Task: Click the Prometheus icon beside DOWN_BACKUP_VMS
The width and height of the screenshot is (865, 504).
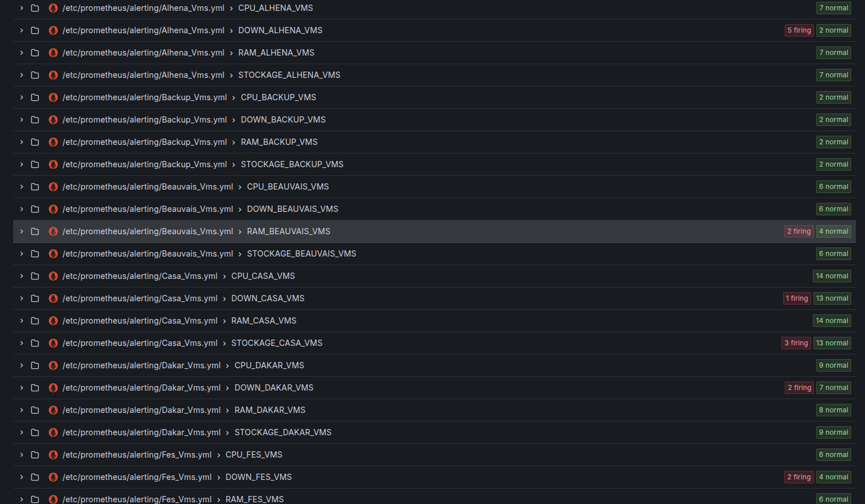Action: click(x=53, y=119)
